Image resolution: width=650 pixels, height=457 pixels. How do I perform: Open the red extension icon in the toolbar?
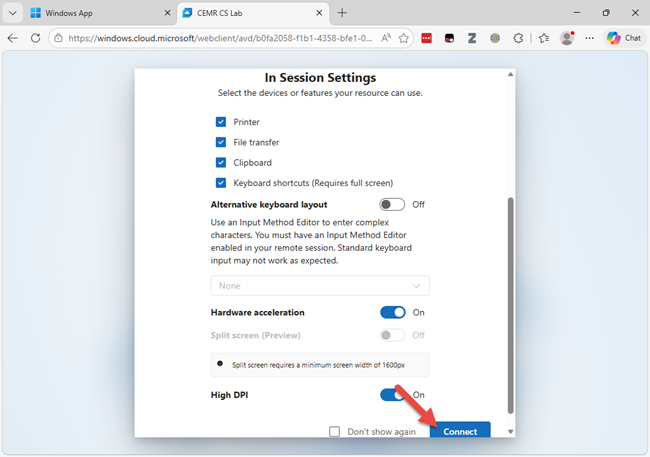pyautogui.click(x=427, y=38)
